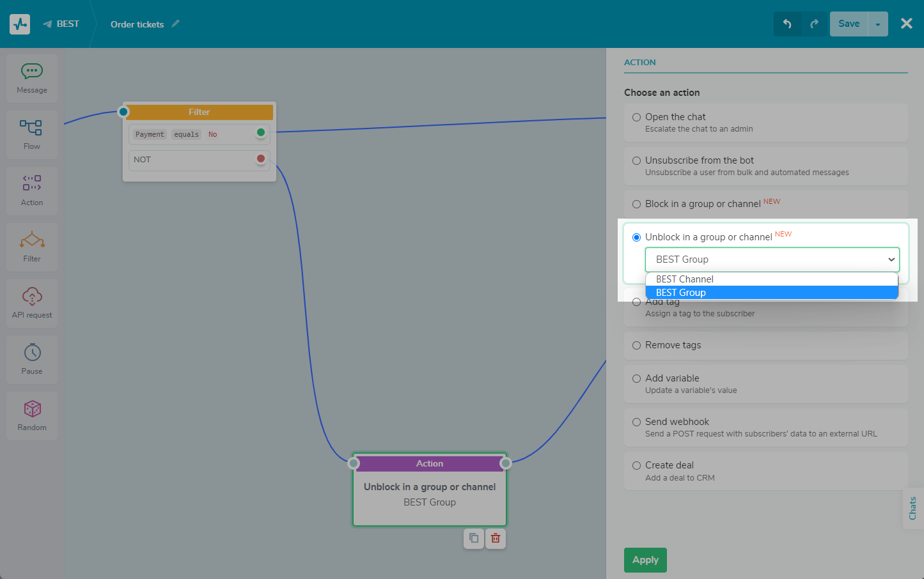Choose the API request icon
The height and width of the screenshot is (579, 924).
click(32, 297)
